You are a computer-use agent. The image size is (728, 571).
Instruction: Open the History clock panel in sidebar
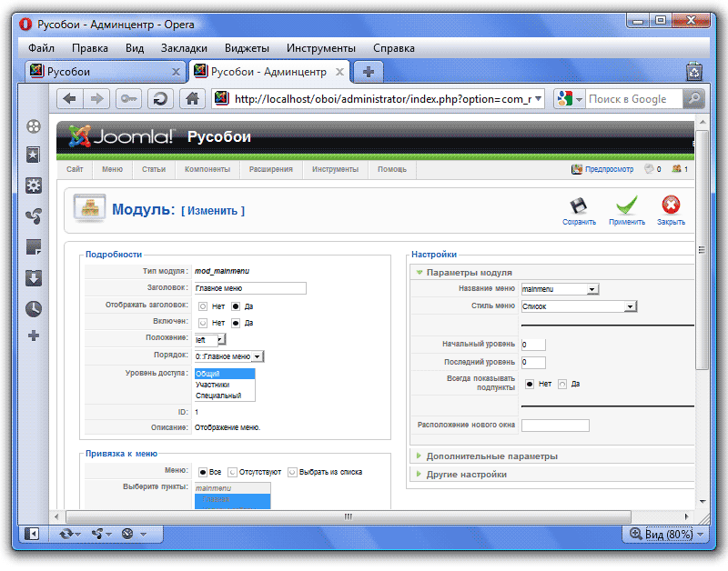tap(34, 308)
